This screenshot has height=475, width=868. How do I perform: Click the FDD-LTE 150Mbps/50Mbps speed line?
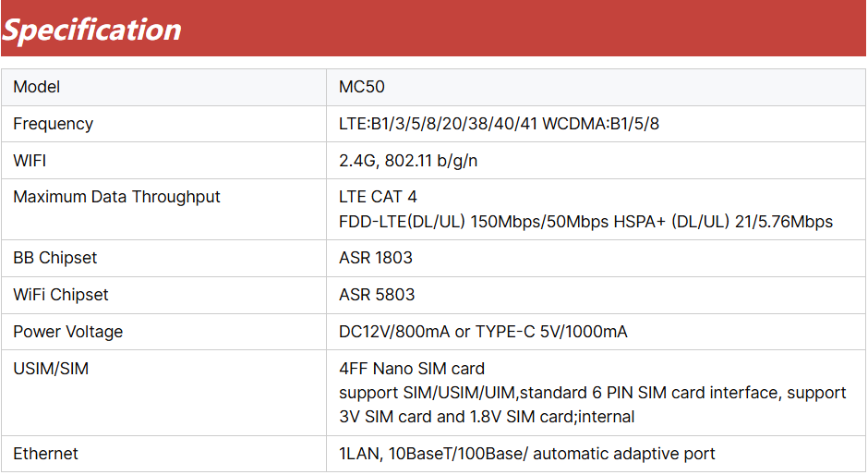(x=585, y=222)
